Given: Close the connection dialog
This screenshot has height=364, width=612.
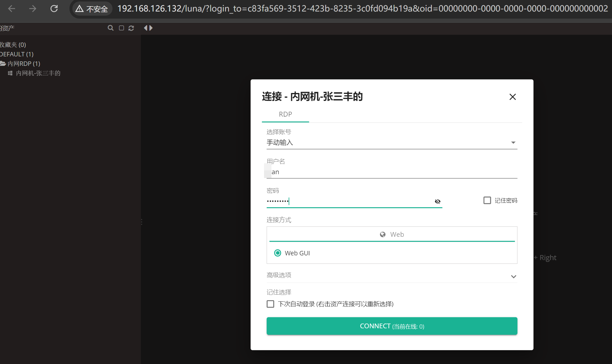Looking at the screenshot, I should 512,97.
